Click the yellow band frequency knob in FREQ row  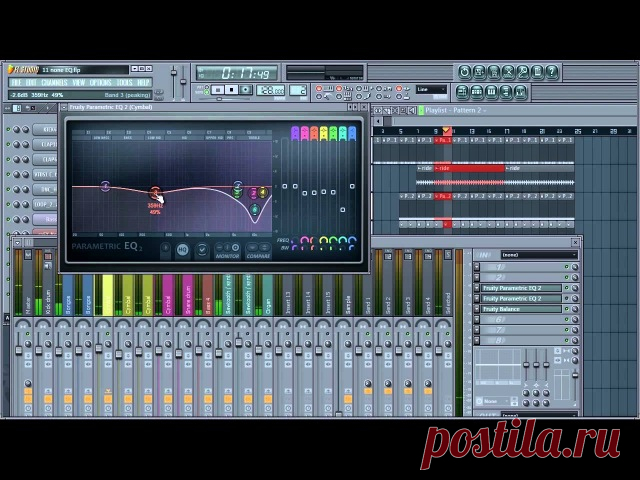pyautogui.click(x=324, y=240)
